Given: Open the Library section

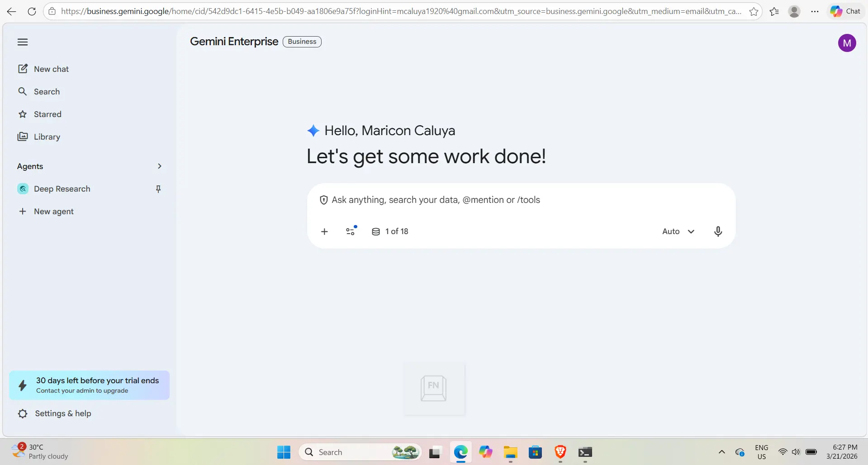Looking at the screenshot, I should point(39,136).
